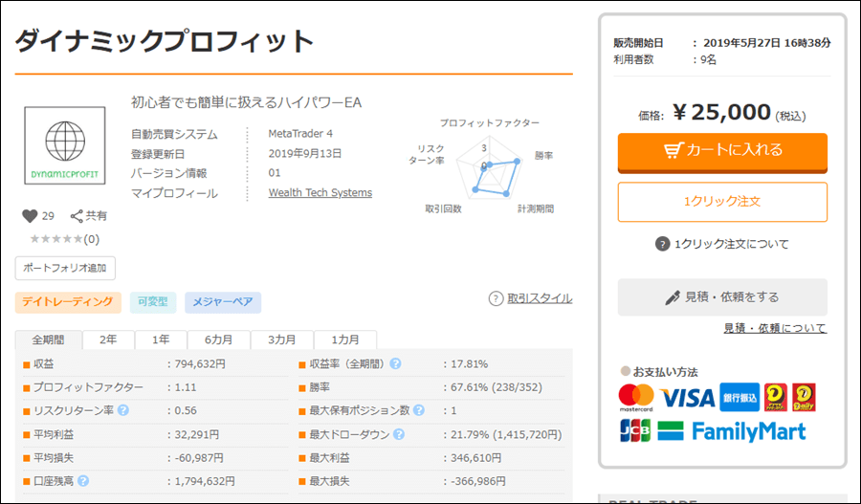Click help icon beside 収益率（全期間）
861x504 pixels.
click(395, 363)
